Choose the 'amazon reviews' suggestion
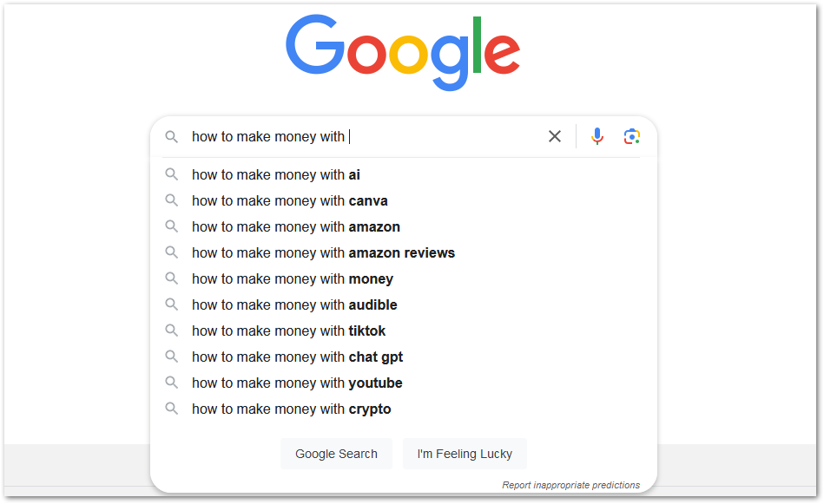The image size is (824, 504). [323, 252]
